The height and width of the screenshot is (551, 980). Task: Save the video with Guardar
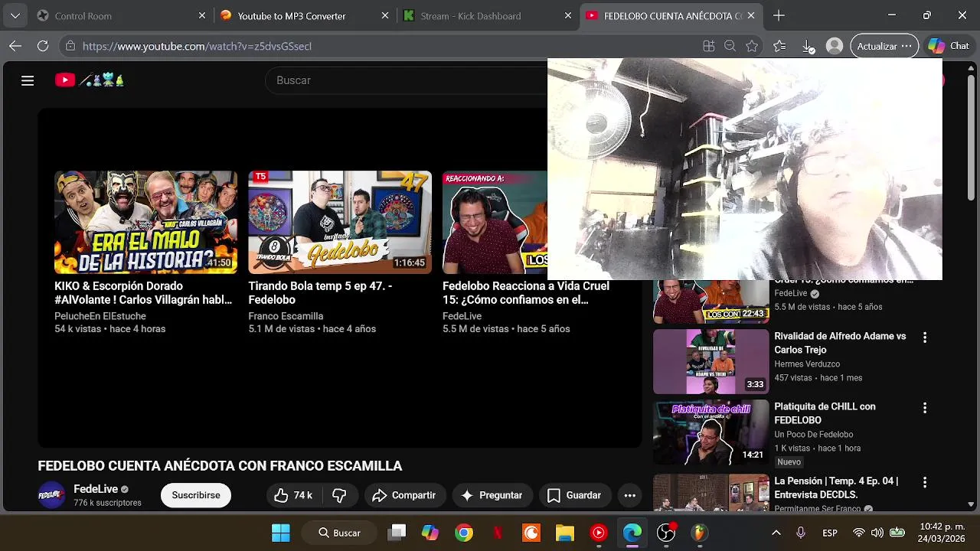574,495
